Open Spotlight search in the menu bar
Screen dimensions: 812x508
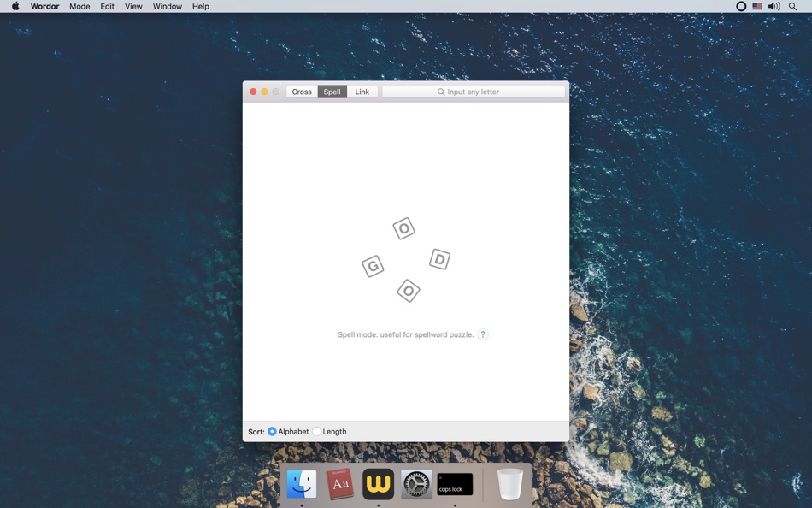792,6
